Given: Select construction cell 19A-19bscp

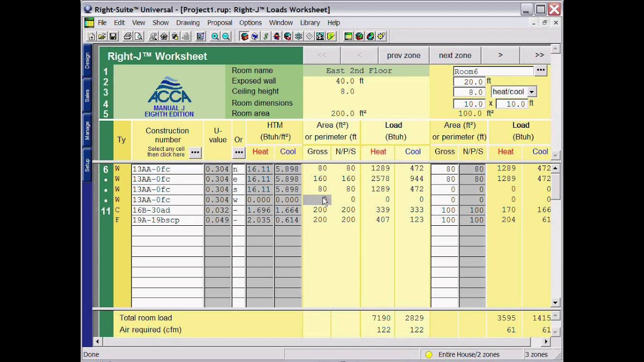Looking at the screenshot, I should [x=168, y=220].
